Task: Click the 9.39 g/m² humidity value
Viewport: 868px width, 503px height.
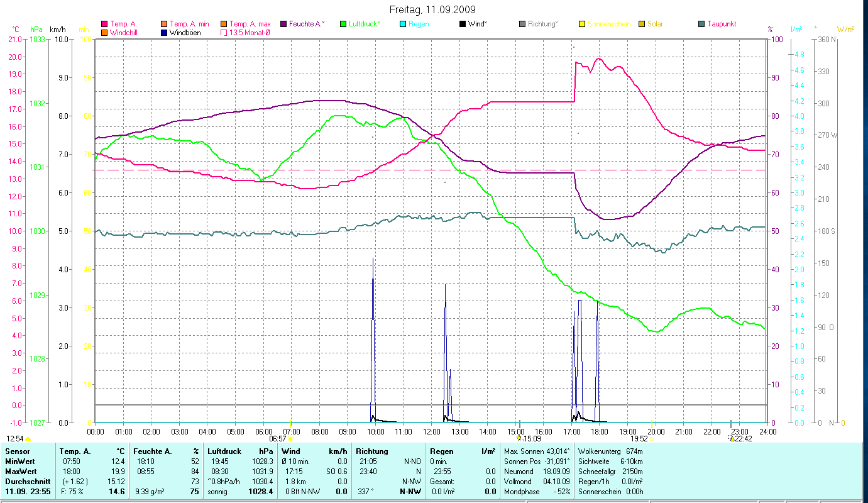Action: (149, 492)
